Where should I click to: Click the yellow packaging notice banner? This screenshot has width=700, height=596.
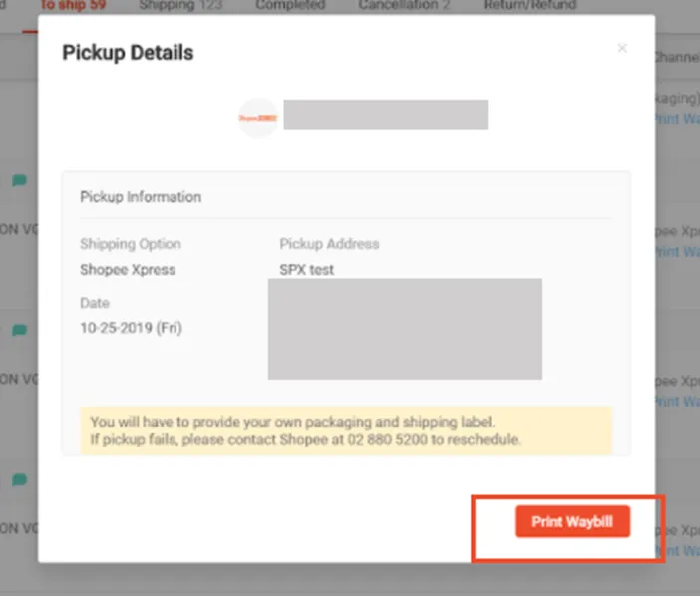[345, 430]
